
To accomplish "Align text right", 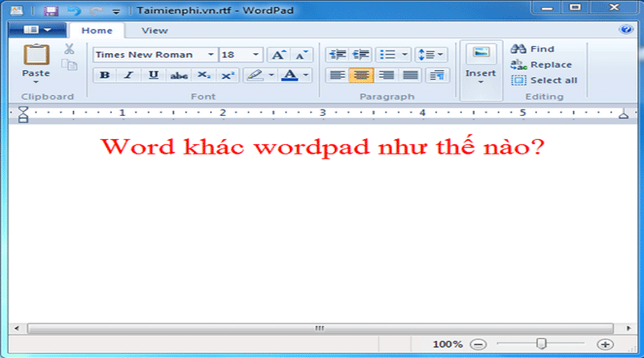I will 386,75.
